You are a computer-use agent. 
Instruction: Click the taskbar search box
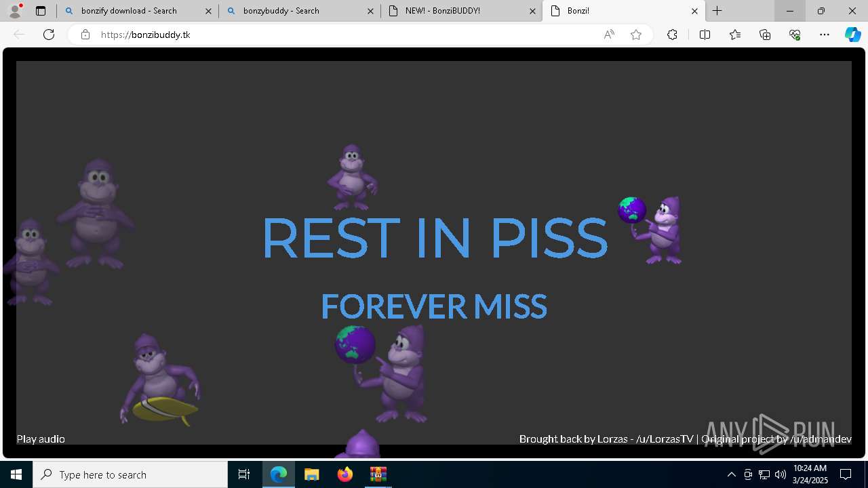(x=130, y=474)
